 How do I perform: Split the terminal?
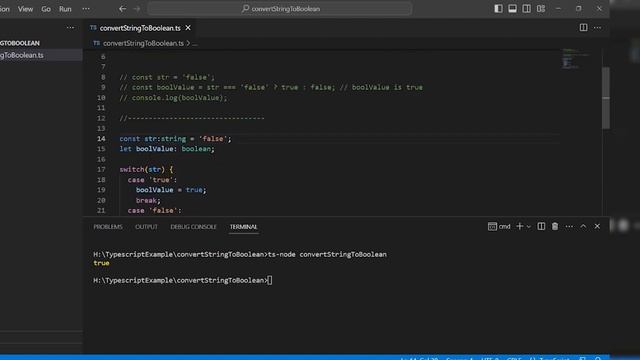point(541,227)
